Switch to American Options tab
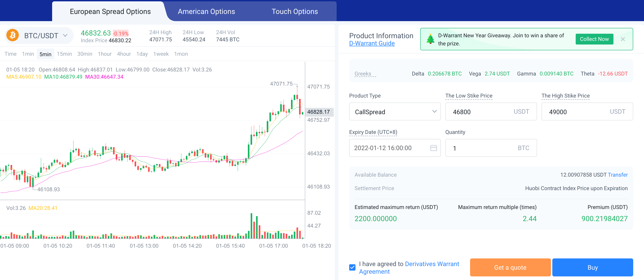The width and height of the screenshot is (644, 280). point(206,11)
